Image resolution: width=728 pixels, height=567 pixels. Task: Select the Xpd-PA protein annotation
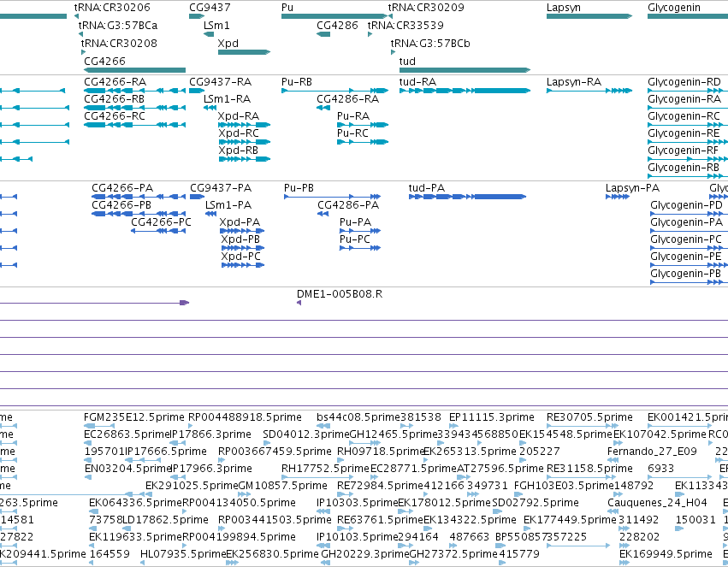[x=242, y=231]
